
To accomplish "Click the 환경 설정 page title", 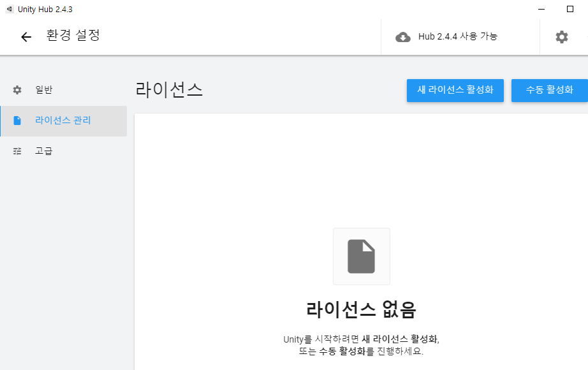I will [x=73, y=35].
